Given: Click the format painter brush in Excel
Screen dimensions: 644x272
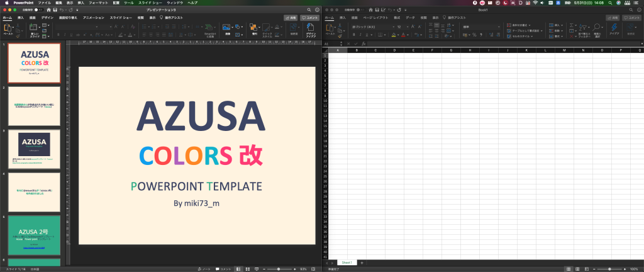Looking at the screenshot, I should tap(339, 36).
